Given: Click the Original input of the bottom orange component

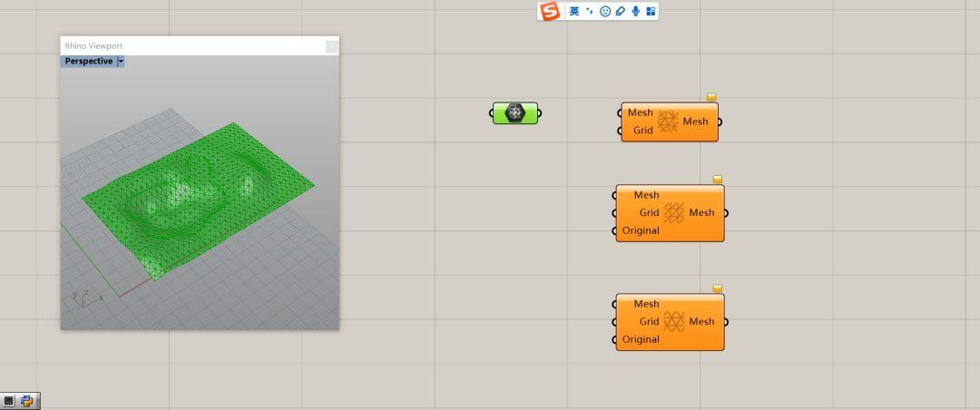Looking at the screenshot, I should [x=641, y=339].
